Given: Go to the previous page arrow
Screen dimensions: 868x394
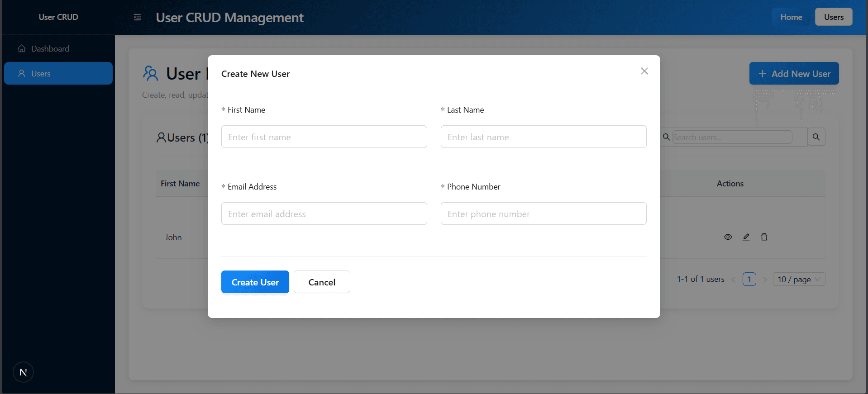Looking at the screenshot, I should [x=733, y=280].
